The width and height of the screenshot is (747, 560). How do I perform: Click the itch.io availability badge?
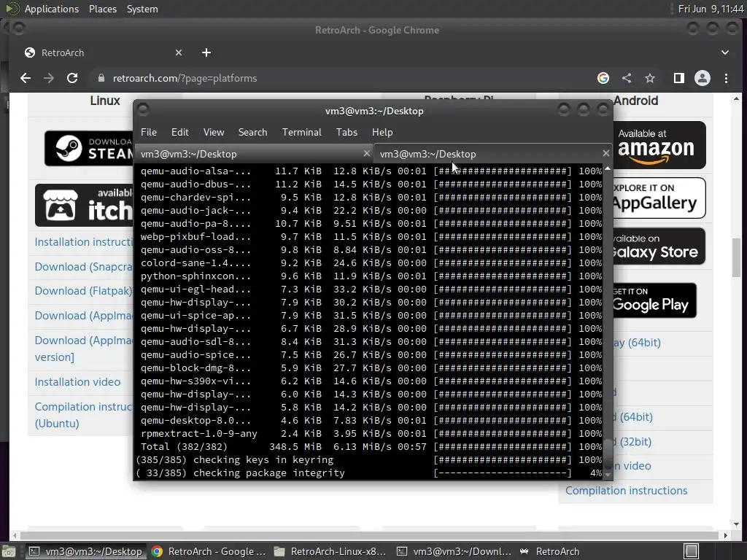click(85, 205)
